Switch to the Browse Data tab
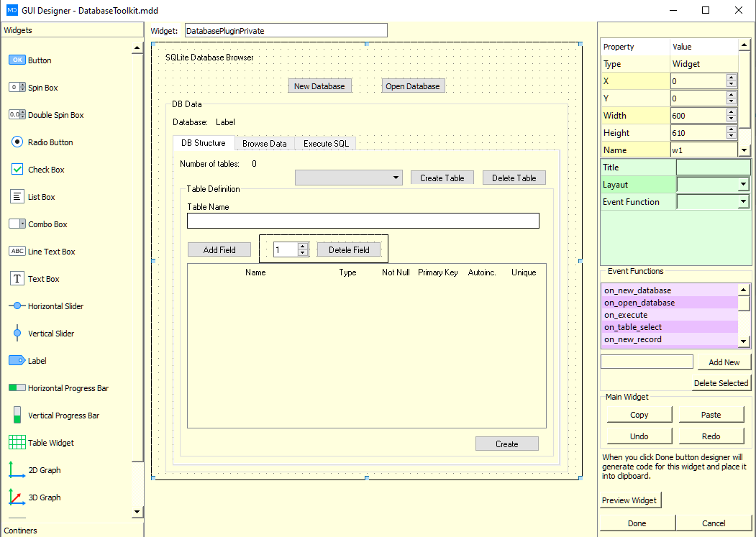756x537 pixels. [x=264, y=143]
